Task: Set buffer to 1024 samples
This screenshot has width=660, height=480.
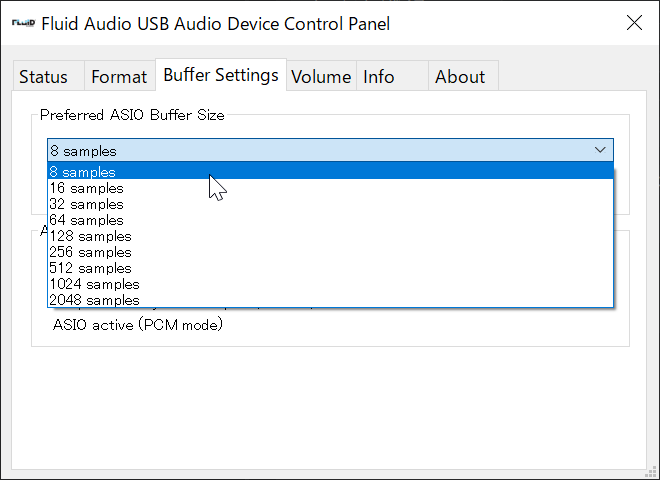Action: [x=330, y=284]
